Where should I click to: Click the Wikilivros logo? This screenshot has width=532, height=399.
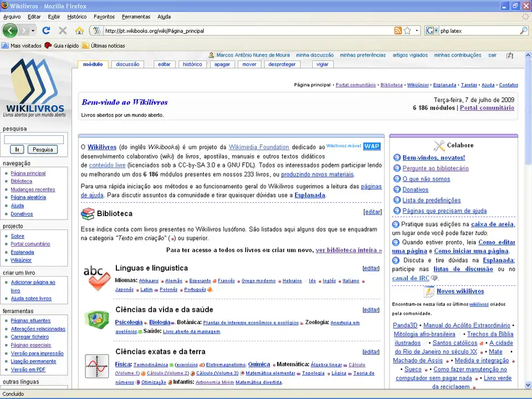tap(35, 88)
